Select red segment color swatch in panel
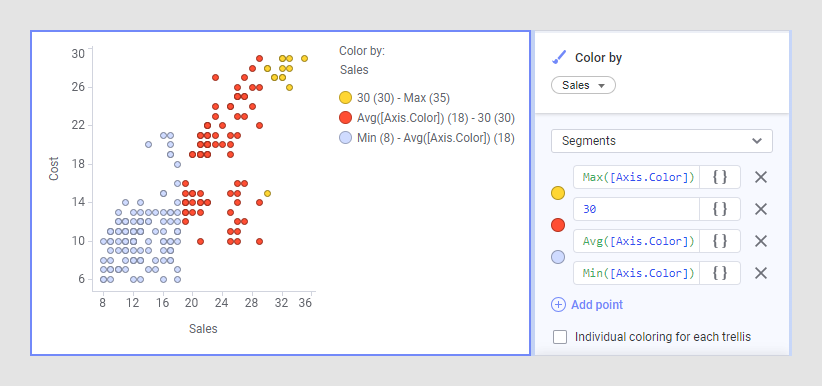The width and height of the screenshot is (822, 386). click(x=558, y=226)
